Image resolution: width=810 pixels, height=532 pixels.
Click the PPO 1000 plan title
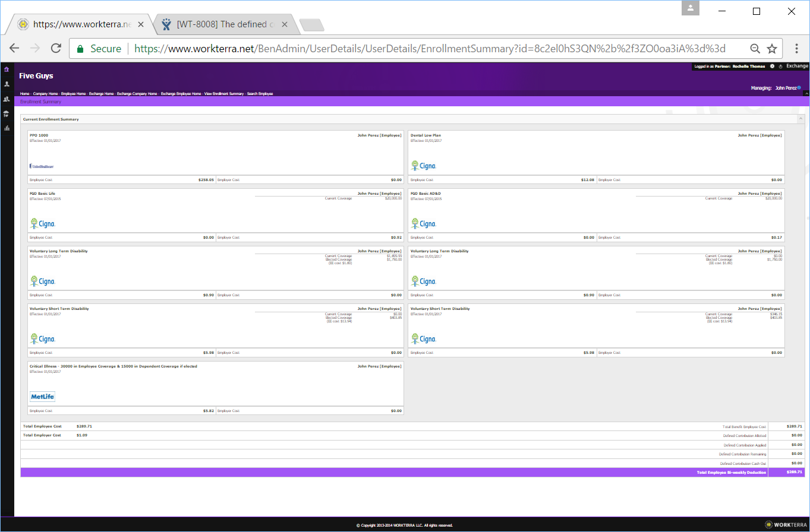(x=39, y=135)
